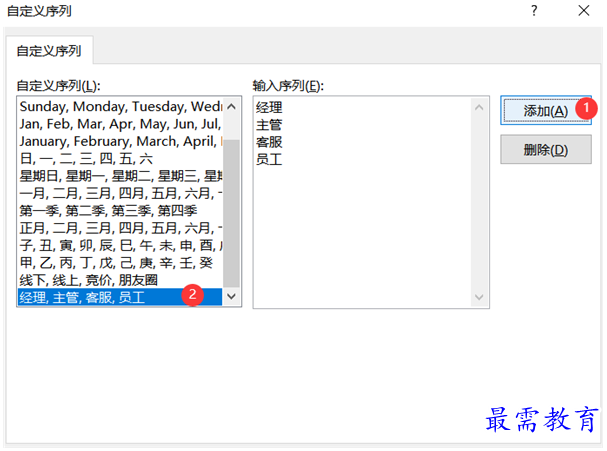Click the 主管 line in 输入序列 box

(x=269, y=125)
